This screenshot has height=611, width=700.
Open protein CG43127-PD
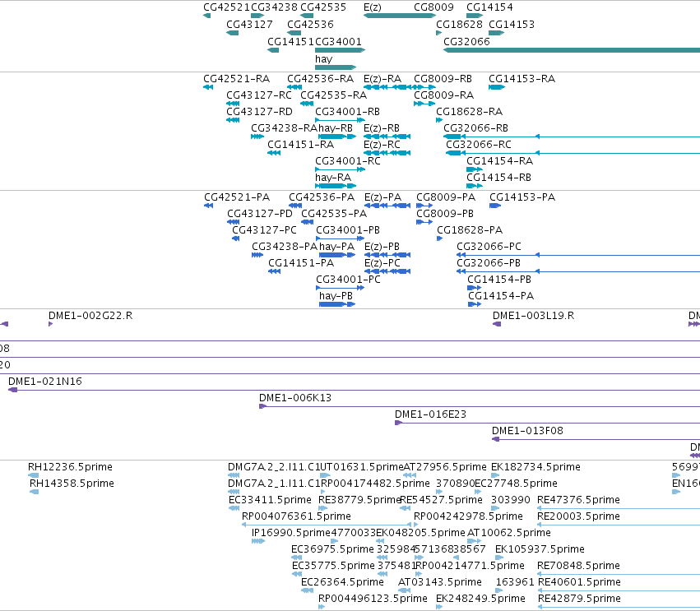[260, 215]
